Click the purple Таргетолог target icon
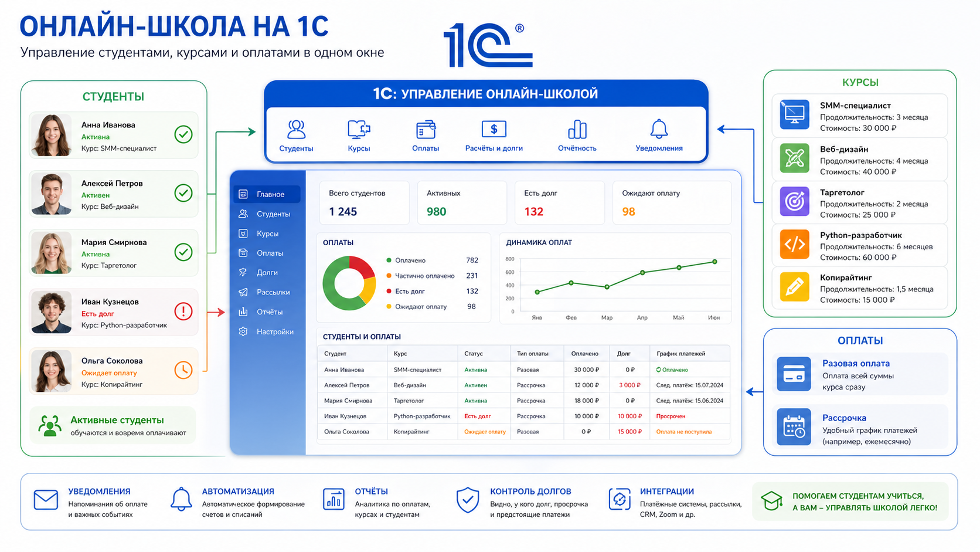 (794, 201)
